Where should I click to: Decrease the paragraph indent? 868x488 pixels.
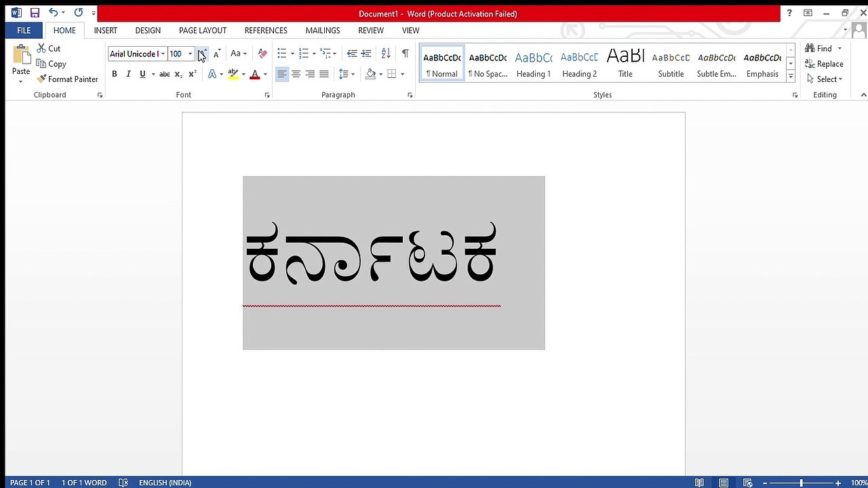(351, 54)
